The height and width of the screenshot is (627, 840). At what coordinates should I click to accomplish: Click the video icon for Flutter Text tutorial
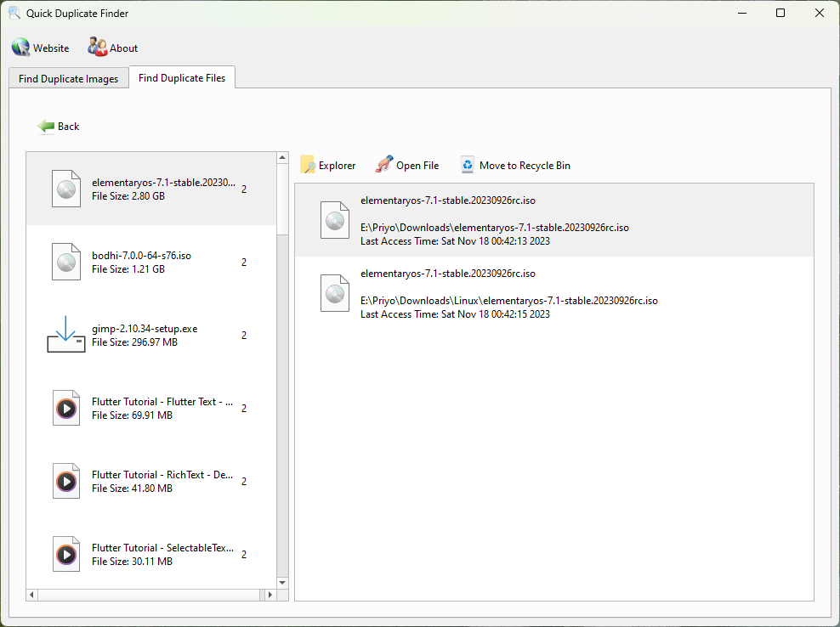tap(66, 408)
